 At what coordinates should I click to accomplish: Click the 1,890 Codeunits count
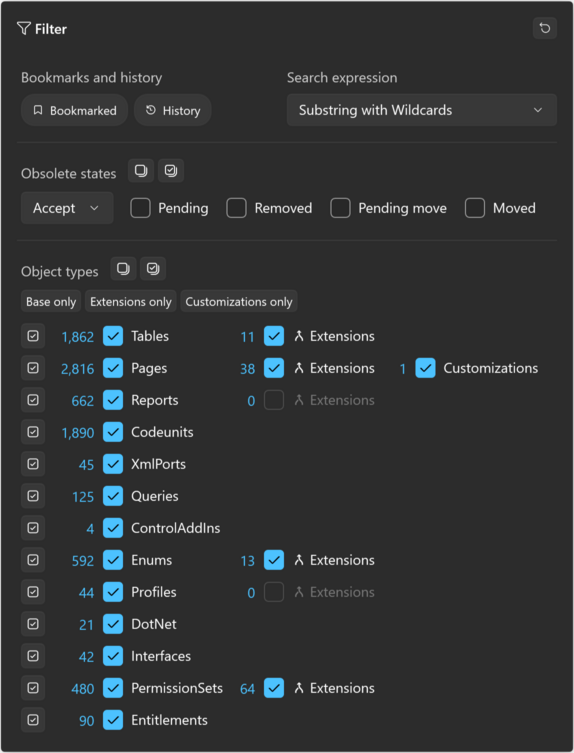pyautogui.click(x=78, y=433)
